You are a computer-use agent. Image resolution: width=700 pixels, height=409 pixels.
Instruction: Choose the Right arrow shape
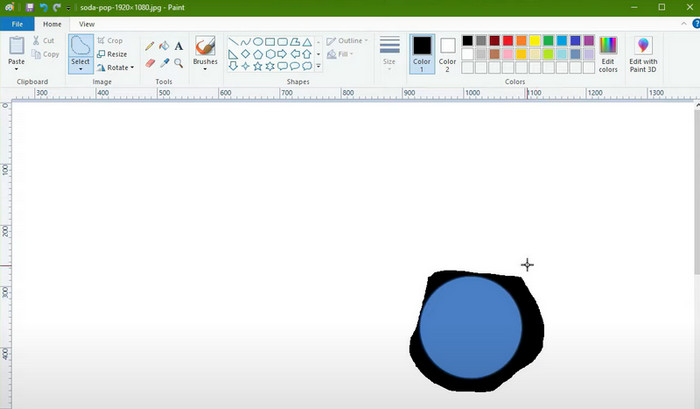(x=282, y=54)
